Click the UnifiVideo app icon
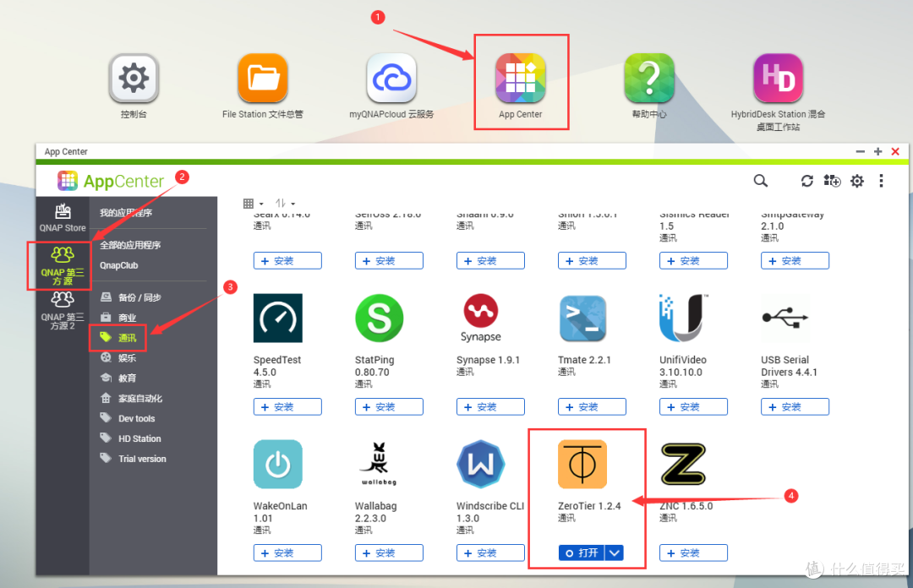 pyautogui.click(x=684, y=318)
